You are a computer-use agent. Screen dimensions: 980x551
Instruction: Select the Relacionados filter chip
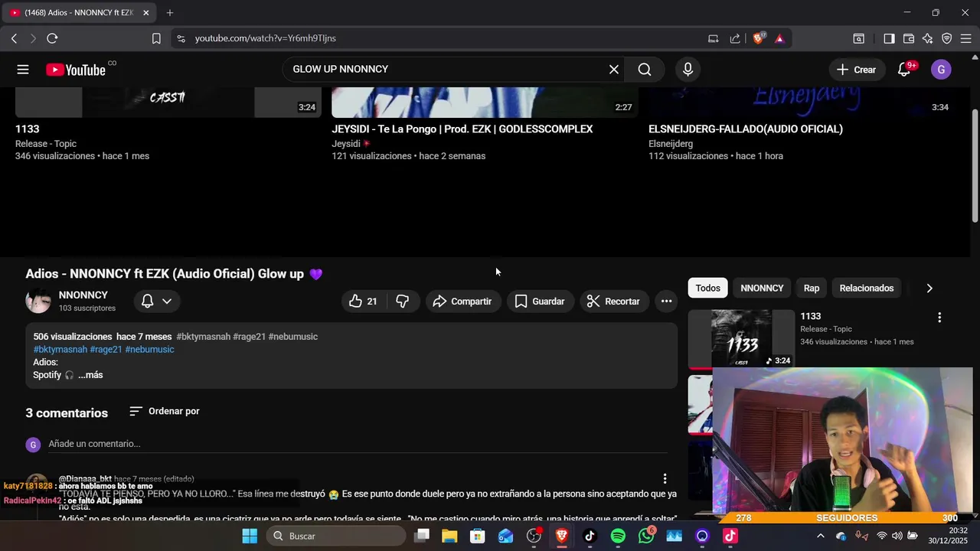[x=867, y=289]
